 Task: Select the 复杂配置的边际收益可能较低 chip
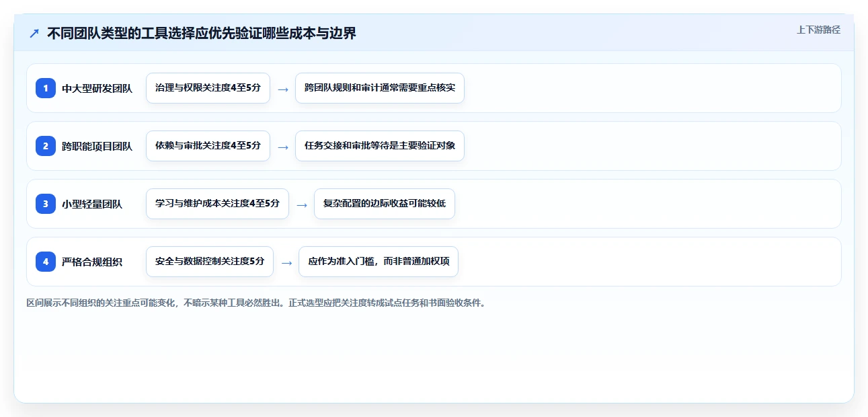pyautogui.click(x=385, y=204)
